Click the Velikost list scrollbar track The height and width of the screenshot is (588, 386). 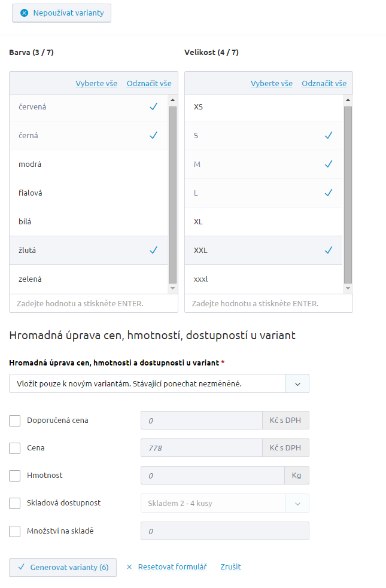[348, 195]
